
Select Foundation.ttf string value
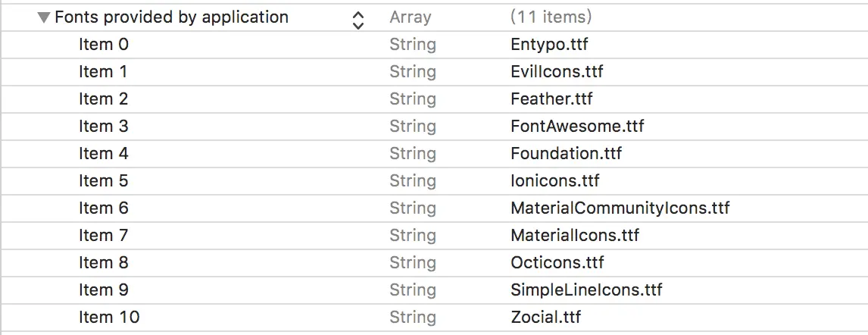pyautogui.click(x=566, y=154)
